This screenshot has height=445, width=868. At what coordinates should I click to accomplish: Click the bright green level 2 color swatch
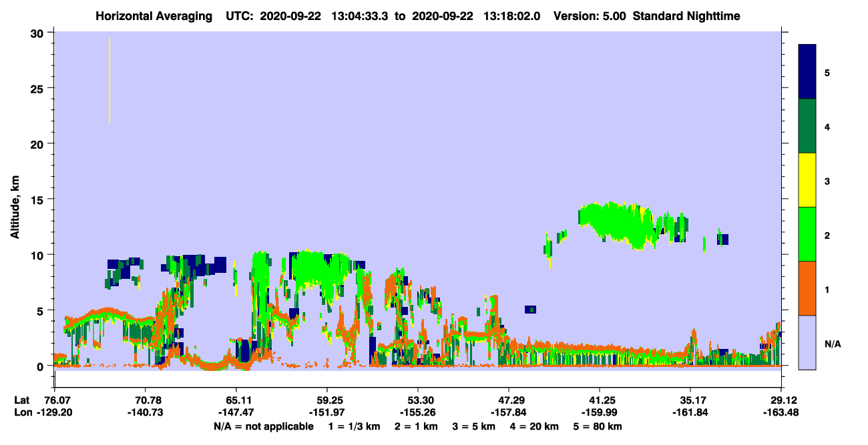(807, 234)
